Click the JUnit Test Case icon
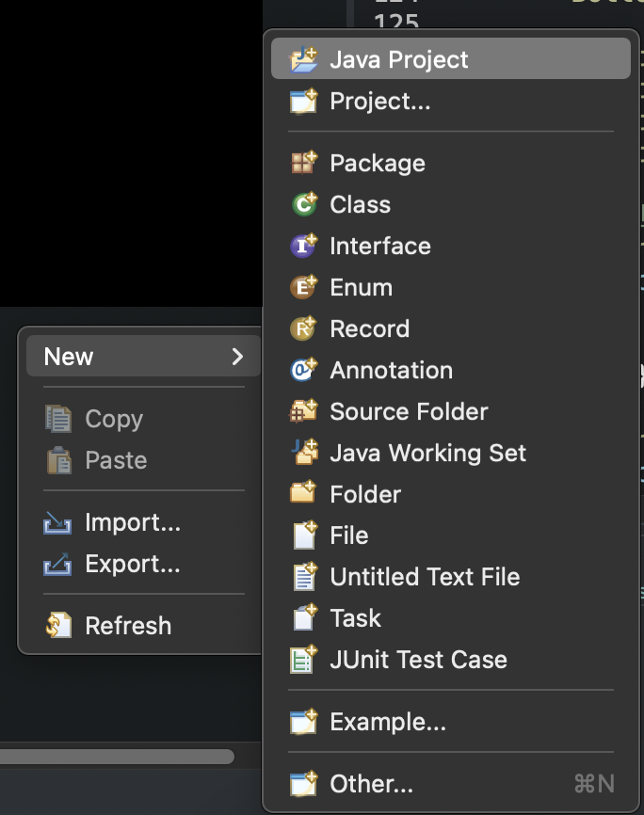644x815 pixels. [304, 659]
